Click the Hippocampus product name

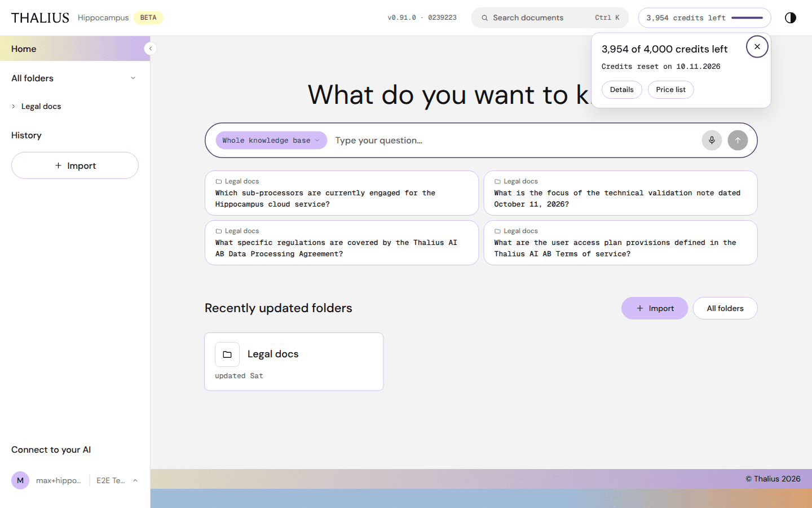(103, 18)
